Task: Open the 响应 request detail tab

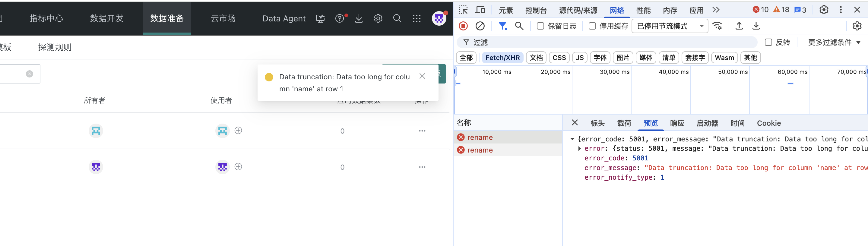Action: (677, 123)
